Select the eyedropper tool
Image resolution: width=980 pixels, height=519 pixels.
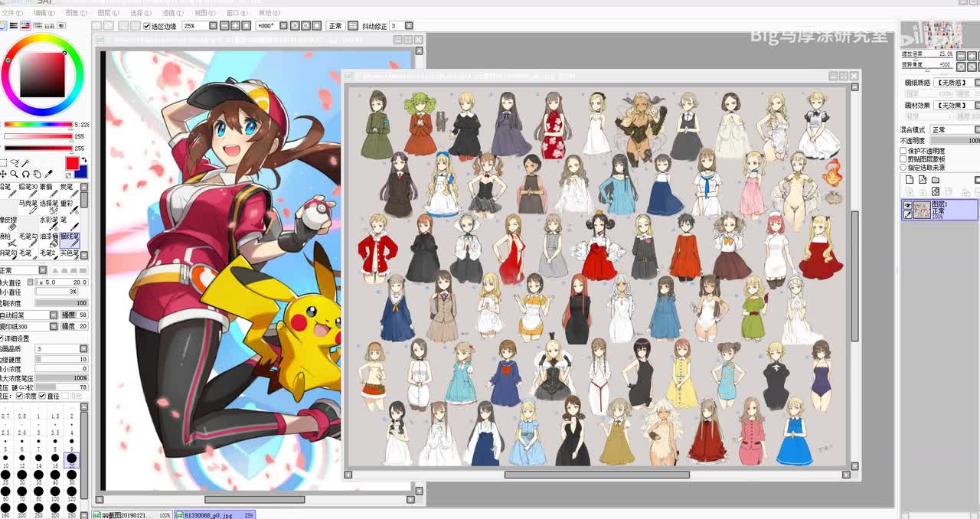(x=48, y=174)
